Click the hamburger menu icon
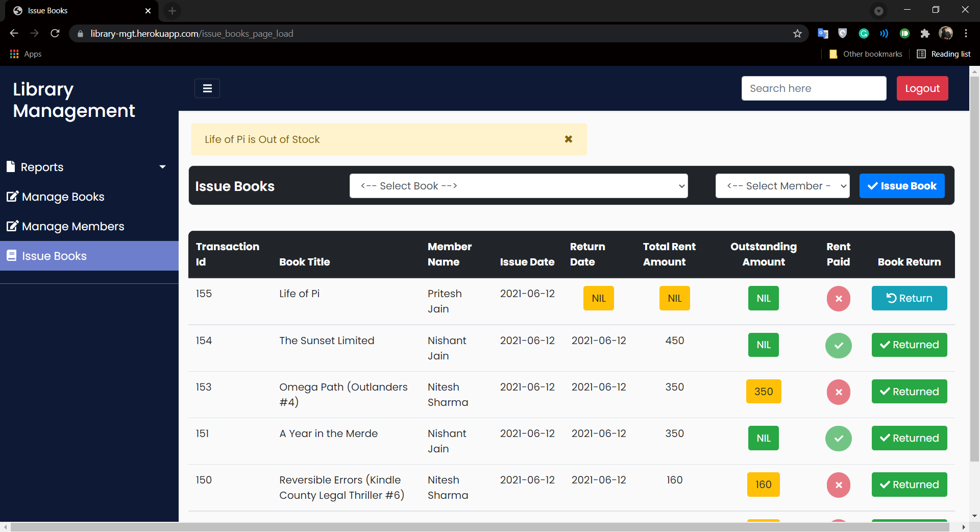 pyautogui.click(x=207, y=88)
